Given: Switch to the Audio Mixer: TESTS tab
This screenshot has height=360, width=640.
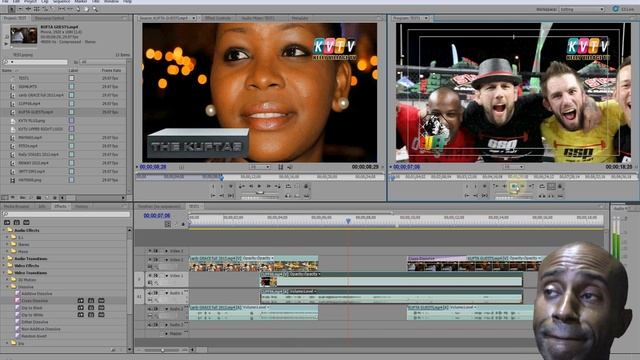Looking at the screenshot, I should (x=258, y=18).
